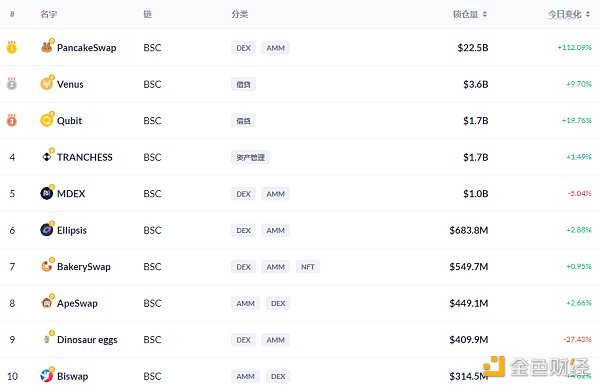This screenshot has width=600, height=388.
Task: Select the Venus project logo icon
Action: tap(47, 84)
